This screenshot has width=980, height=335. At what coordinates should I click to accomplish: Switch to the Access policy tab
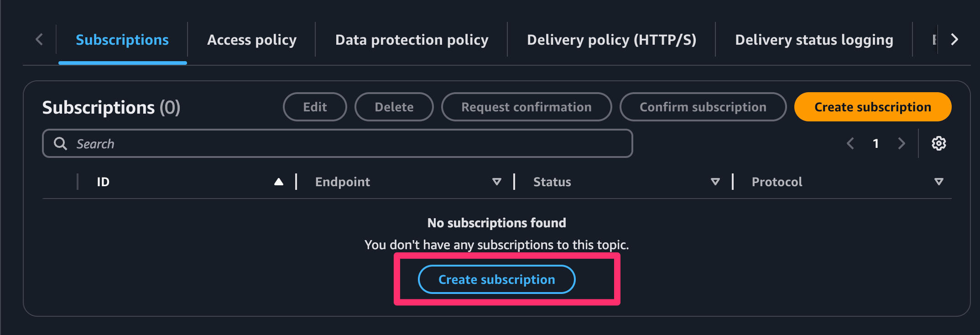pyautogui.click(x=252, y=40)
